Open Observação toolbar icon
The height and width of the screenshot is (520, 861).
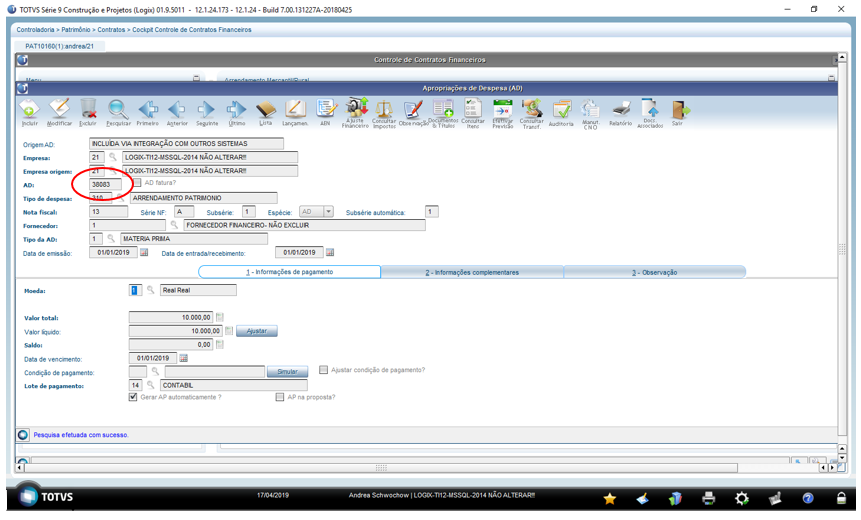coord(413,112)
